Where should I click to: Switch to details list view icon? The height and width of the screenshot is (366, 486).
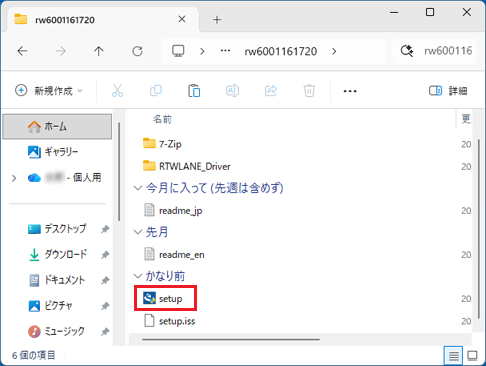pos(453,356)
